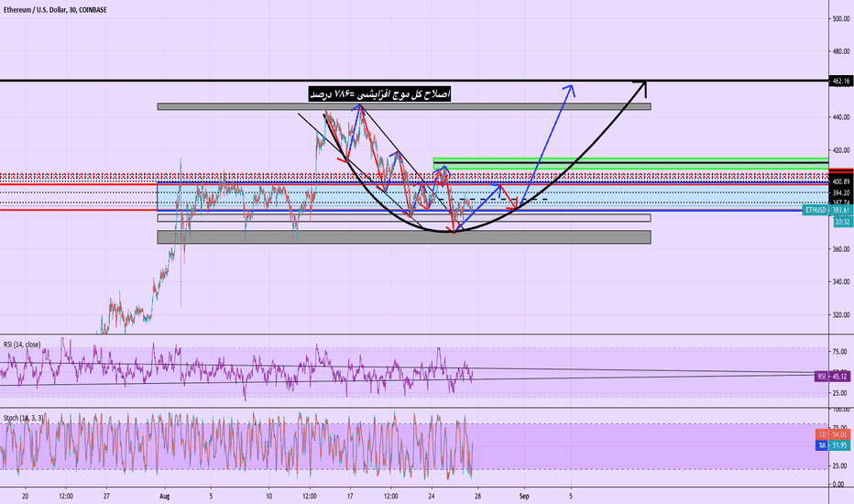Click the Ethereum / U.S. Dollar symbol title
Viewport: 854px width, 504px height.
click(x=55, y=10)
